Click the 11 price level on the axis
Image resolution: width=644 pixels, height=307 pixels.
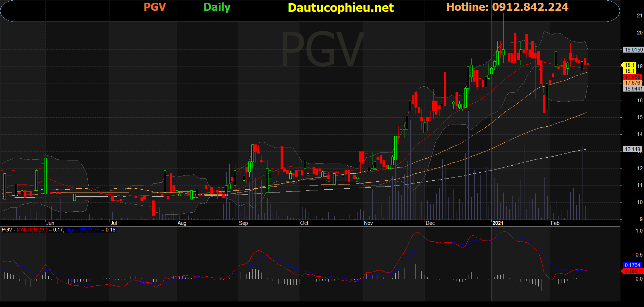639,185
